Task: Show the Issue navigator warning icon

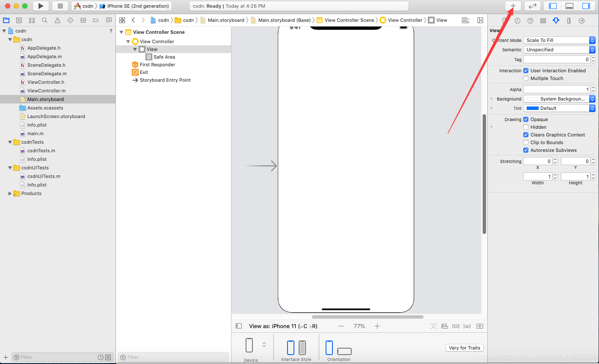Action: [57, 20]
